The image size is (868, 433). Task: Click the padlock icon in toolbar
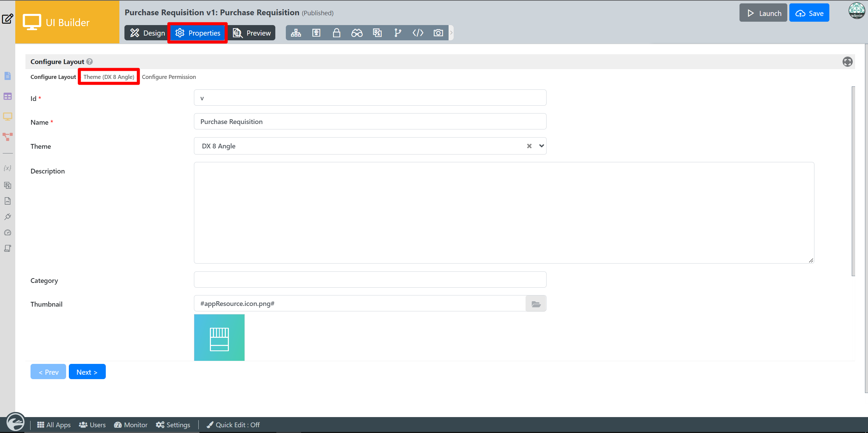click(336, 33)
